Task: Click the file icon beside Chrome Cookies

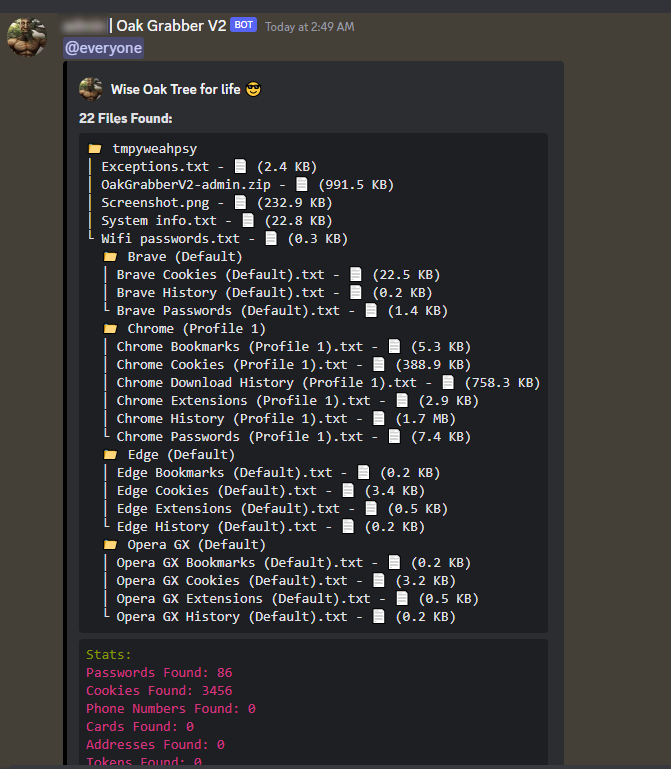Action: tap(379, 364)
